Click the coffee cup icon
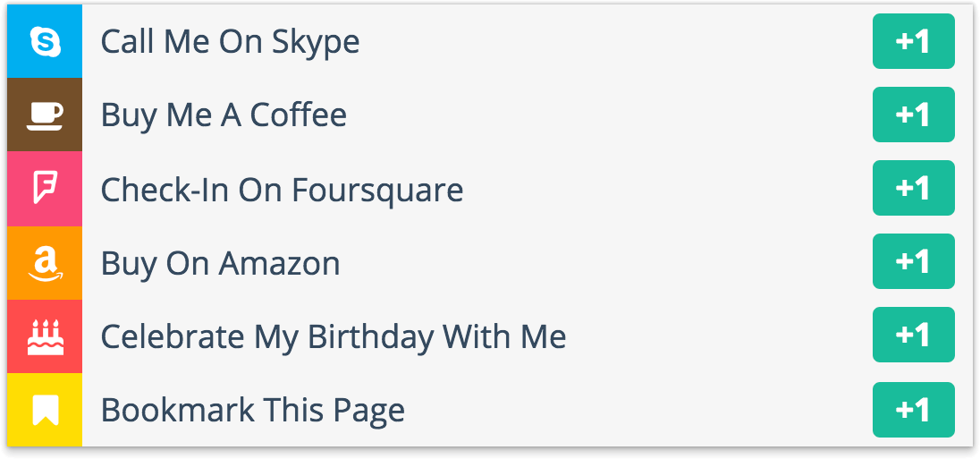 [45, 115]
